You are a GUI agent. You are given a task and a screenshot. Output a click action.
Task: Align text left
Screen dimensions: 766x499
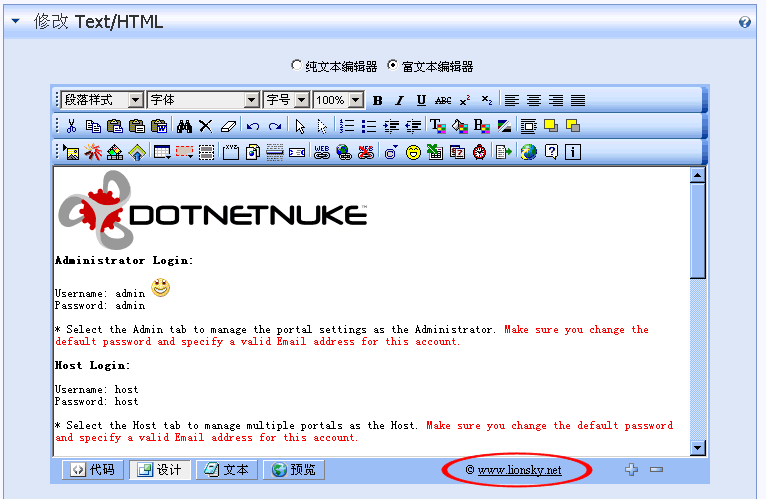(x=511, y=100)
